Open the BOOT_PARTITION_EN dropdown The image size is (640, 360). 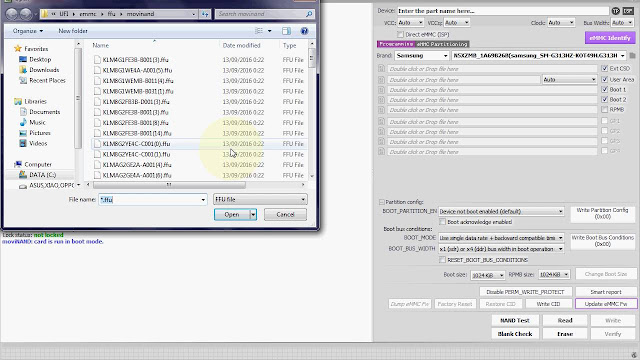[501, 211]
